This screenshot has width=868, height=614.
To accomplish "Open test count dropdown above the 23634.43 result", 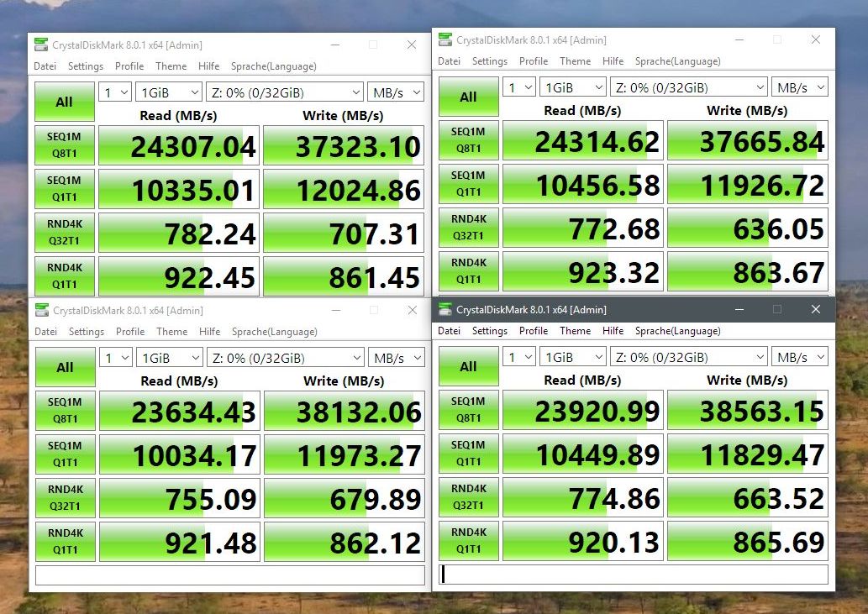I will (x=116, y=358).
